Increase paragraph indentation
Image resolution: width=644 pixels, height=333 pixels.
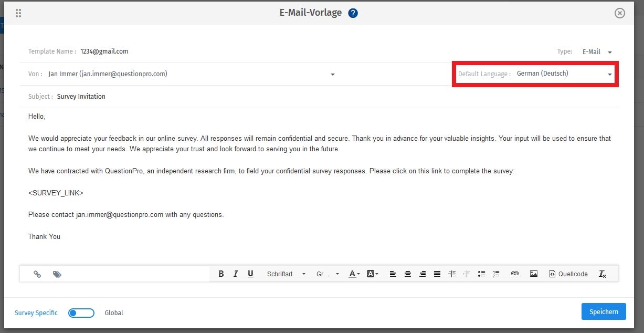click(x=451, y=273)
